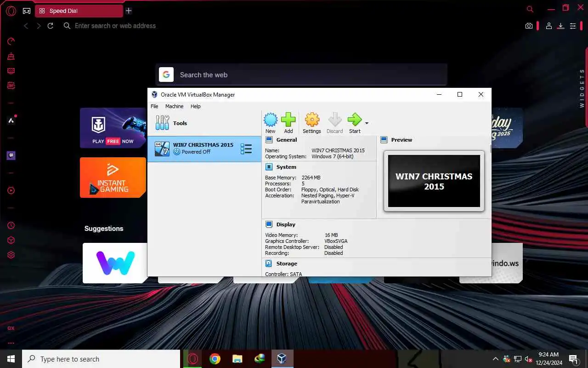Viewport: 588px width, 368px height.
Task: Open the Opera GX main menu icon
Action: (11, 11)
